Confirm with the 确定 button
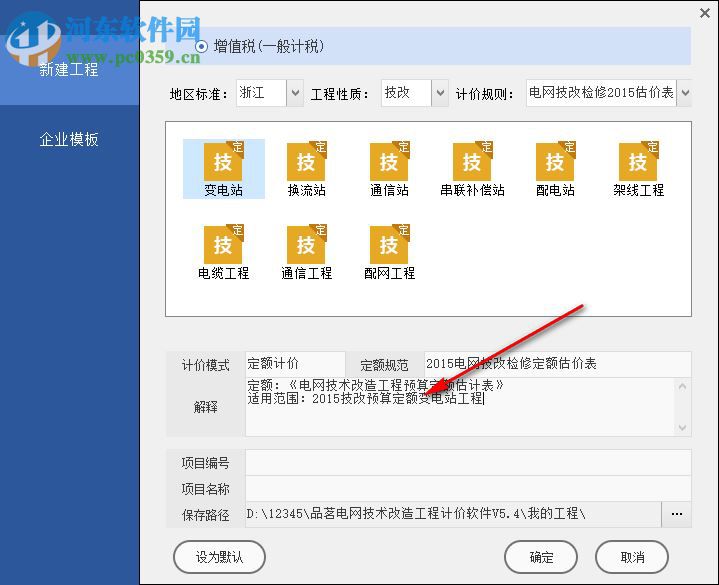719x585 pixels. pos(541,557)
